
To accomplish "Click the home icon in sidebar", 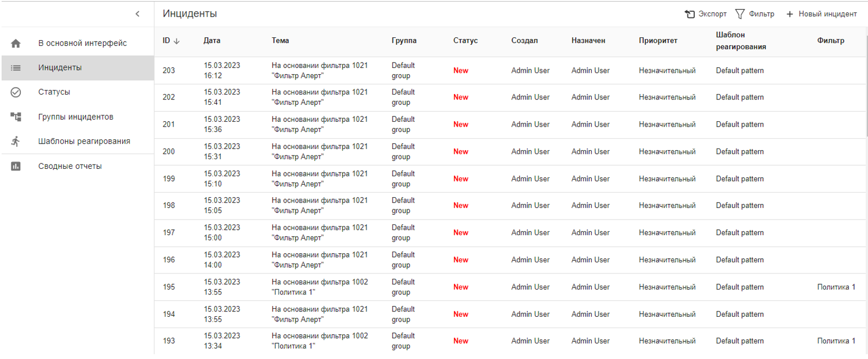I will (x=16, y=43).
